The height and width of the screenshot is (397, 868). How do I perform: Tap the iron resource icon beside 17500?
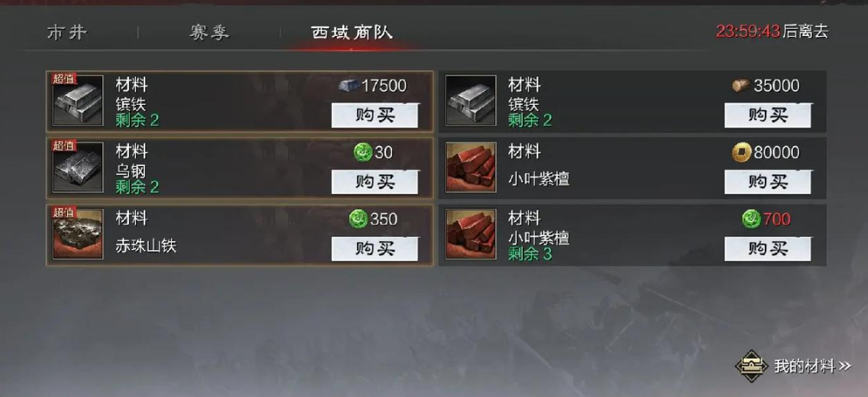(349, 86)
